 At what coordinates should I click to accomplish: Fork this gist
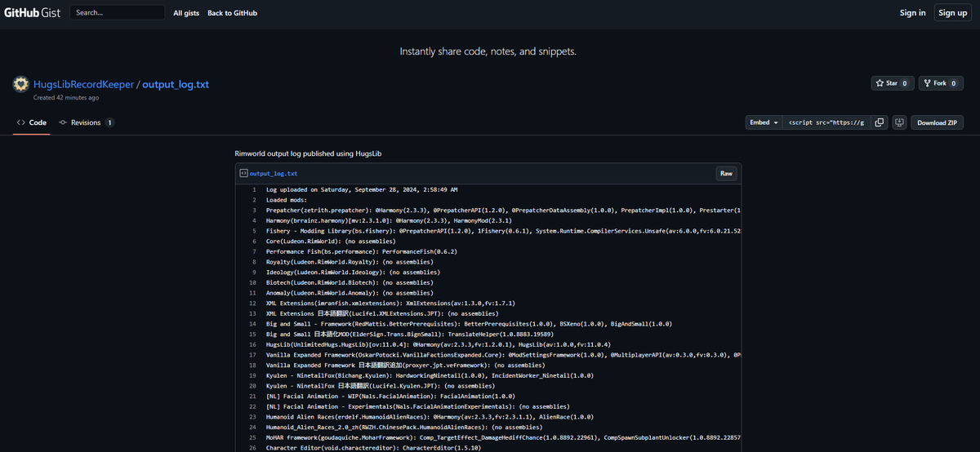941,83
